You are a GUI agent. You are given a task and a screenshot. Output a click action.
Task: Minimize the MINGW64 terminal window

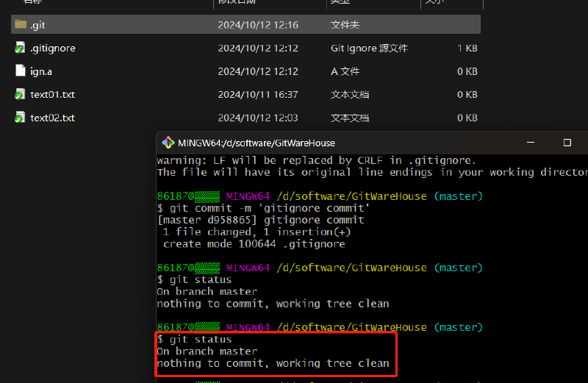tap(531, 143)
